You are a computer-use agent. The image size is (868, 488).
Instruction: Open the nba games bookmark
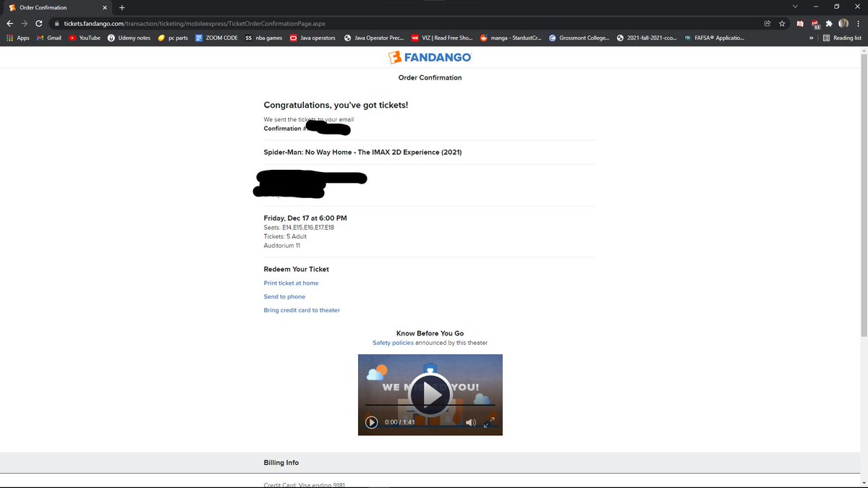coord(264,38)
